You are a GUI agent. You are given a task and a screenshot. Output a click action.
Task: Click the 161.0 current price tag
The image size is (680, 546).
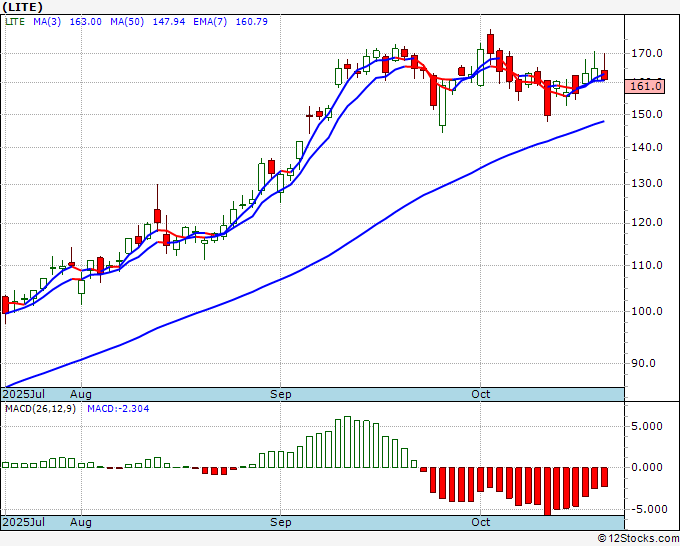tap(646, 86)
